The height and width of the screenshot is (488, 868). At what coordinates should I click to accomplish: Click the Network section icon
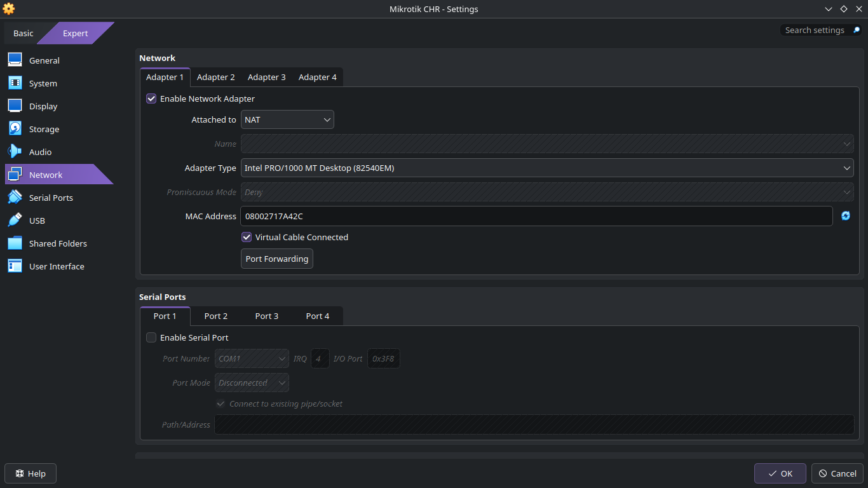tap(15, 175)
